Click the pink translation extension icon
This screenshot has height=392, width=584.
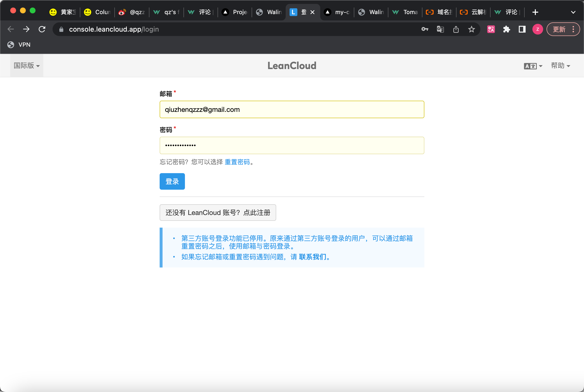click(491, 29)
